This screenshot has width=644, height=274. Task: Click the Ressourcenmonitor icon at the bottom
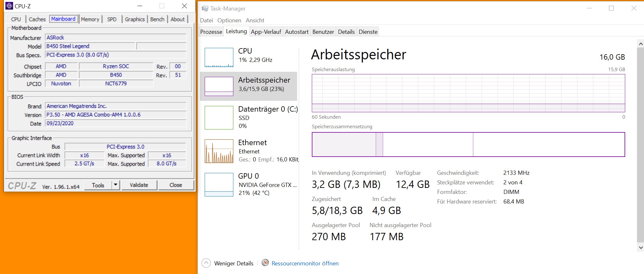point(265,263)
